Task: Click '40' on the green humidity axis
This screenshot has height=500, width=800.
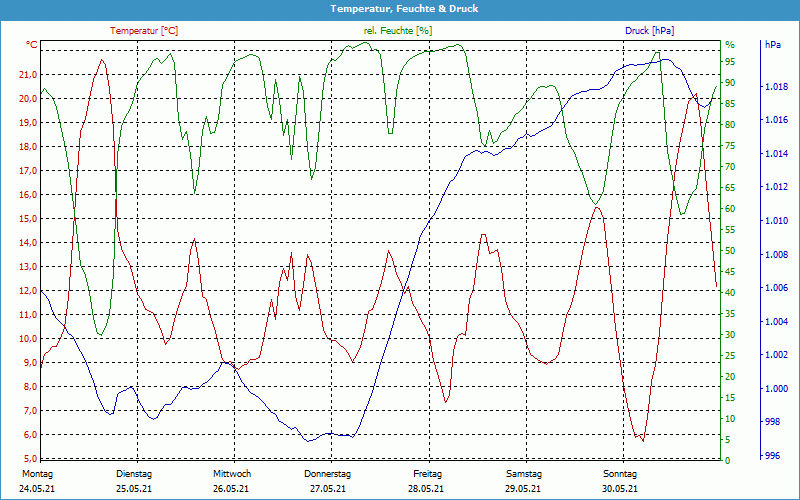Action: coord(731,293)
